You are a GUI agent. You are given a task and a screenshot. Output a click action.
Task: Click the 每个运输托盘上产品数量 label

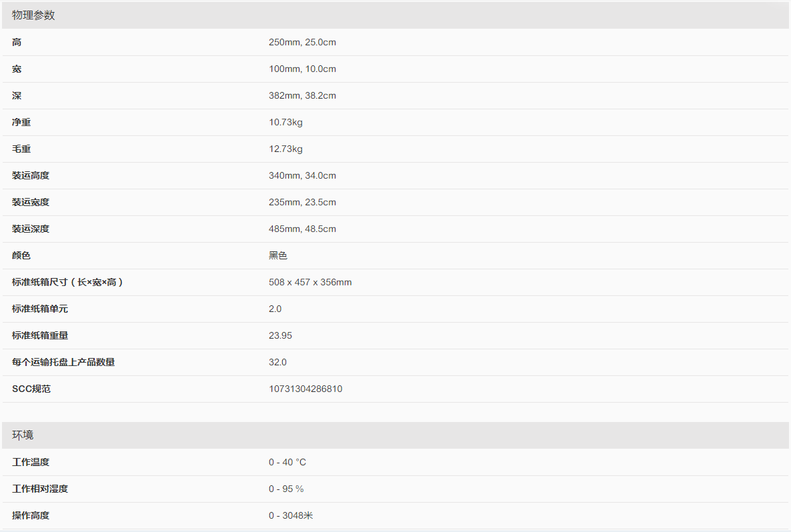63,363
